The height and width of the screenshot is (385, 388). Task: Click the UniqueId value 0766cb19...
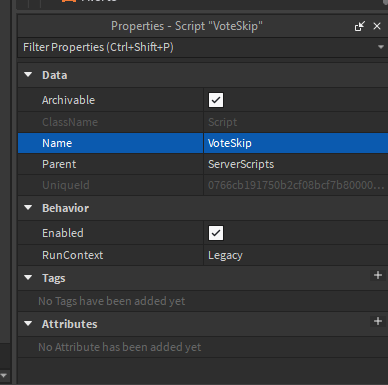(296, 185)
